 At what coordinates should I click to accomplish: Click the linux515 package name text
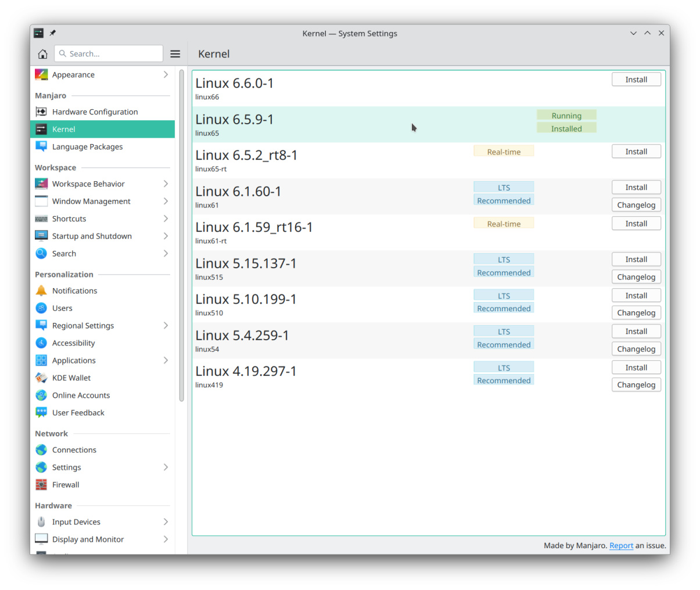[209, 278]
